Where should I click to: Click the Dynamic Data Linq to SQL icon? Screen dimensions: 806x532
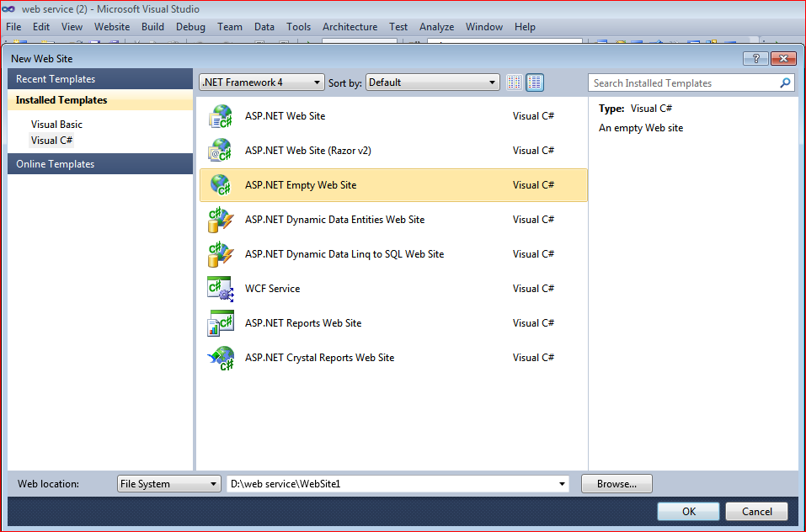tap(221, 253)
